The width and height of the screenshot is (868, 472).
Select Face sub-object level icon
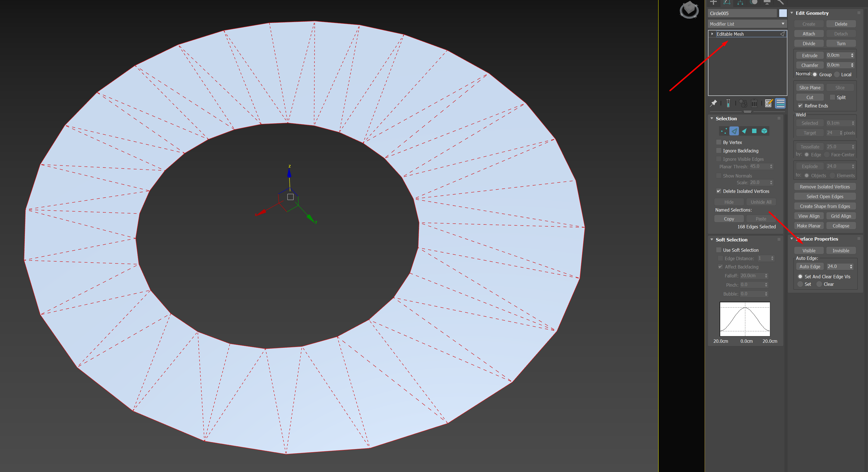click(744, 131)
